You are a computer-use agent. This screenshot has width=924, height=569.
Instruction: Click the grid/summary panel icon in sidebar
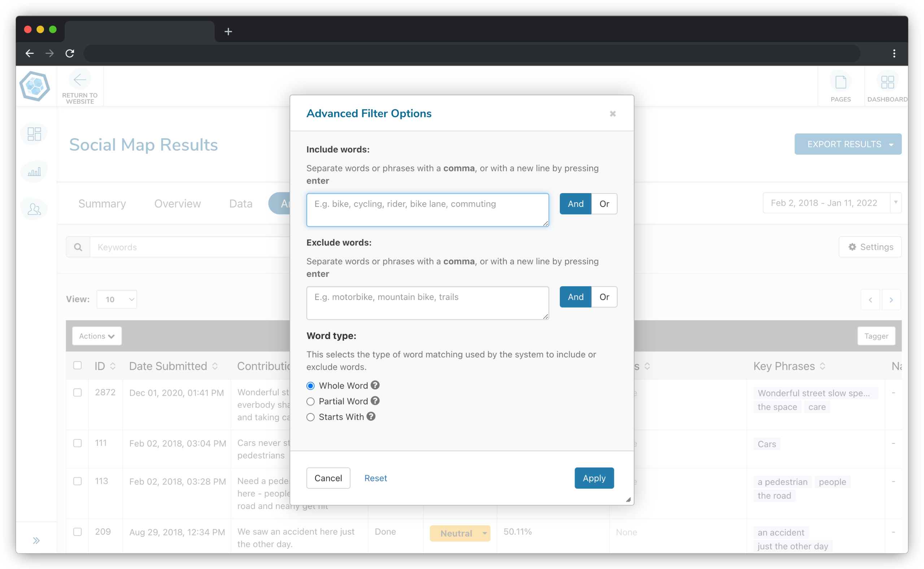click(x=34, y=132)
